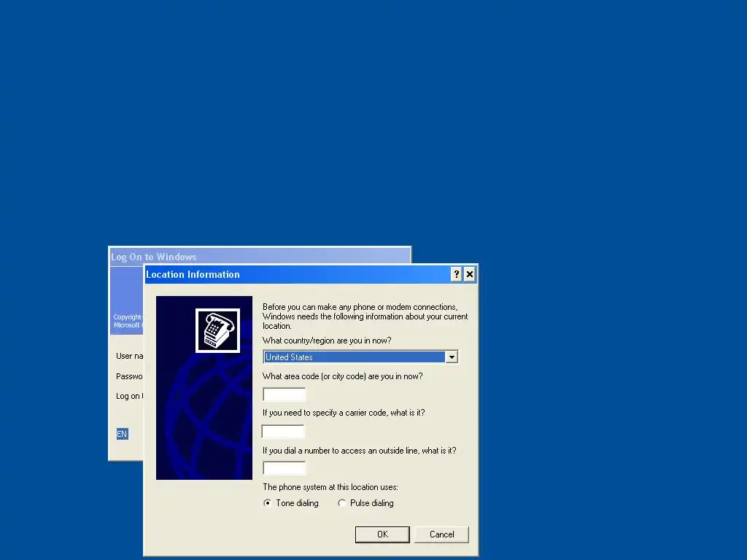Select Pulse dialing radio button

(341, 503)
